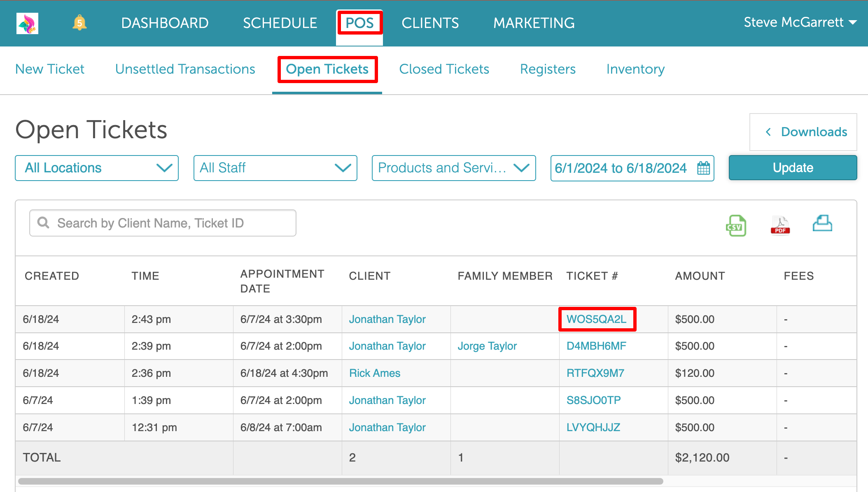Click the app logo icon

click(27, 23)
